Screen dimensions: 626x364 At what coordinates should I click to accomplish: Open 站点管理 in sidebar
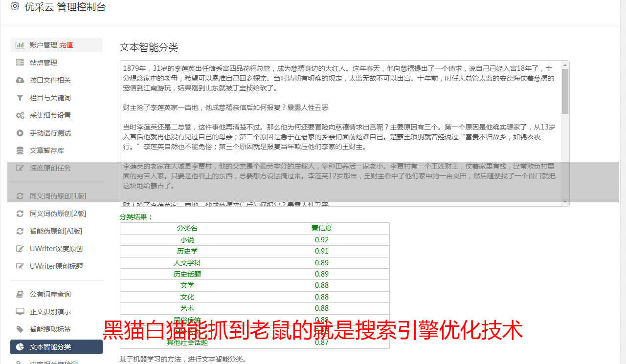pyautogui.click(x=56, y=63)
